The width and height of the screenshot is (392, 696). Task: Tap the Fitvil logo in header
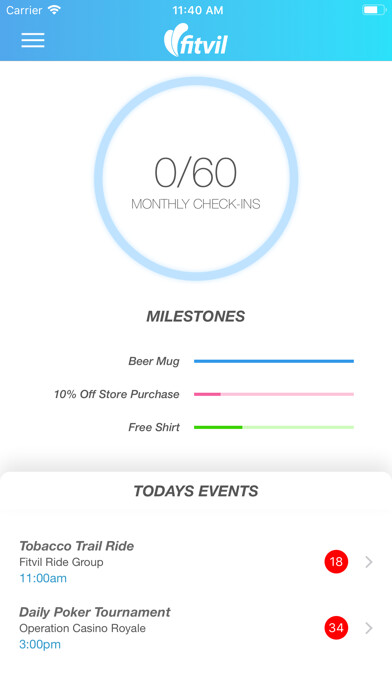pos(196,40)
